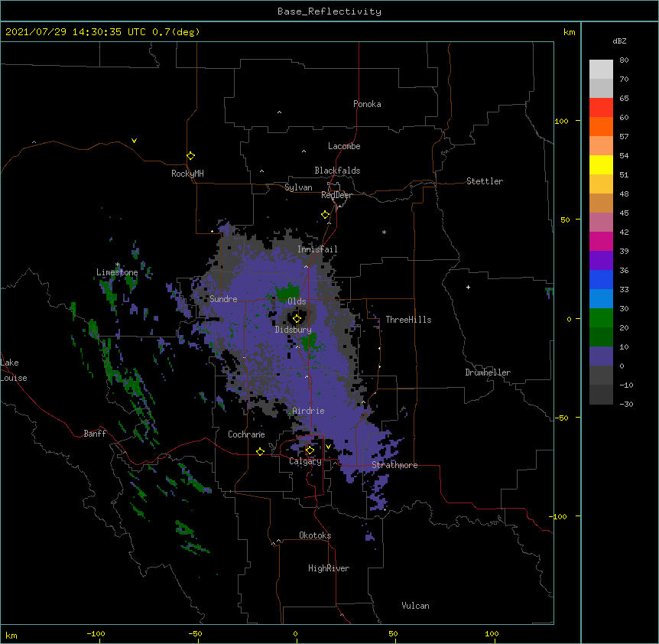
Task: Click the Lacombe city label
Action: [x=344, y=146]
